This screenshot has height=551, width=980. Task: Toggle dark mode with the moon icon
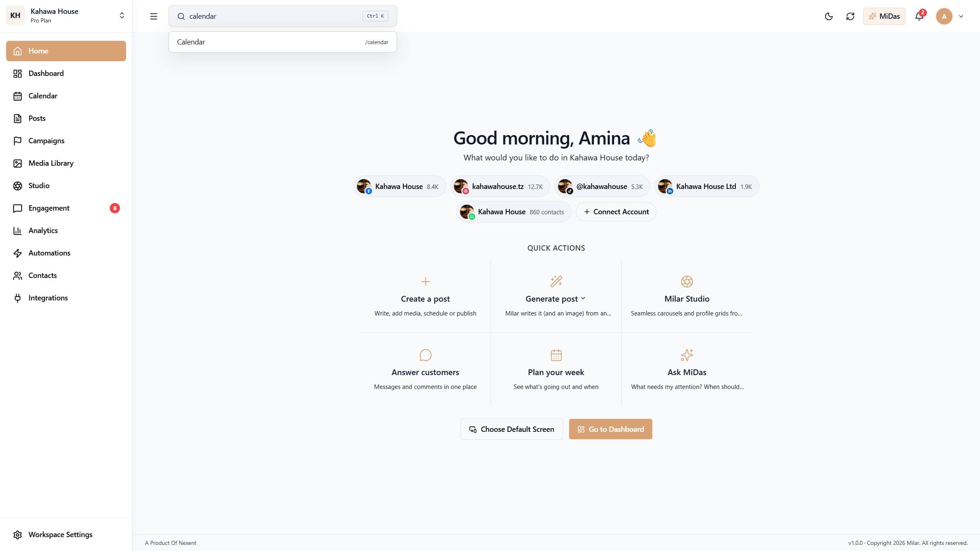tap(829, 16)
